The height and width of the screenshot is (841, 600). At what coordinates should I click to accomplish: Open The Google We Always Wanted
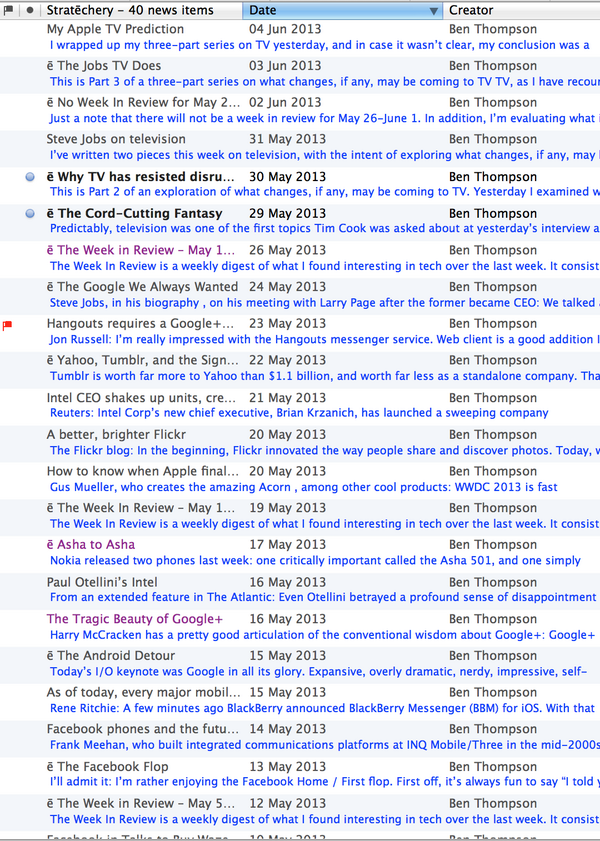142,287
